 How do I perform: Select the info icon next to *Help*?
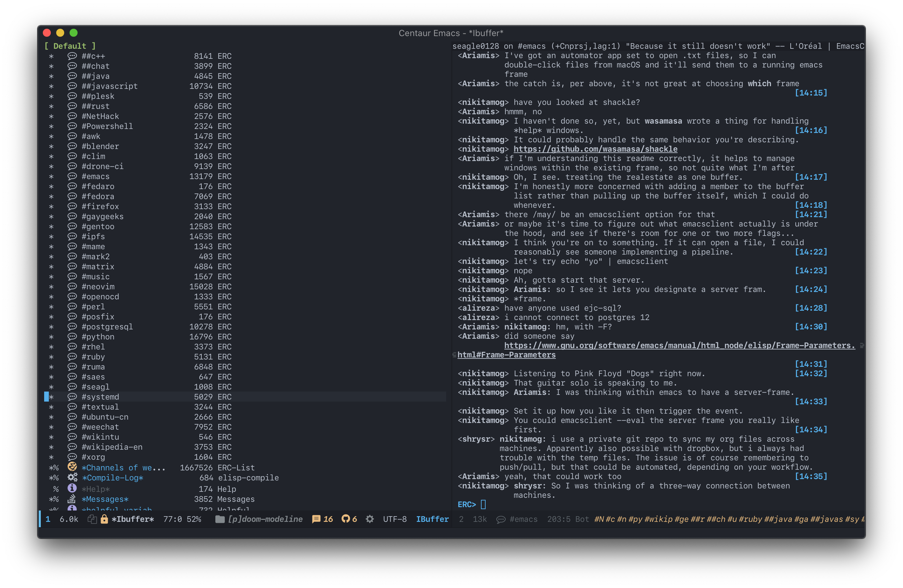(72, 489)
